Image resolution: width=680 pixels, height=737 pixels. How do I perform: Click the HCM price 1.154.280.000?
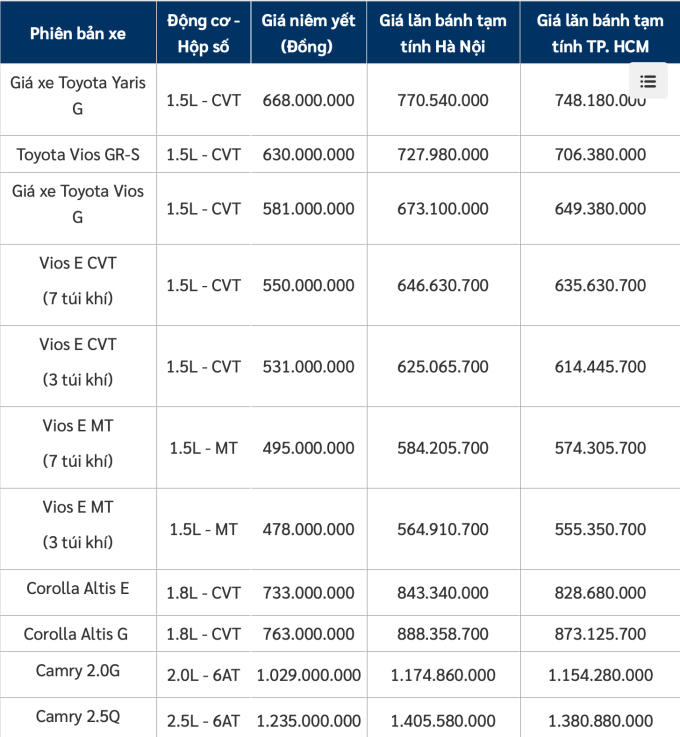[x=600, y=676]
